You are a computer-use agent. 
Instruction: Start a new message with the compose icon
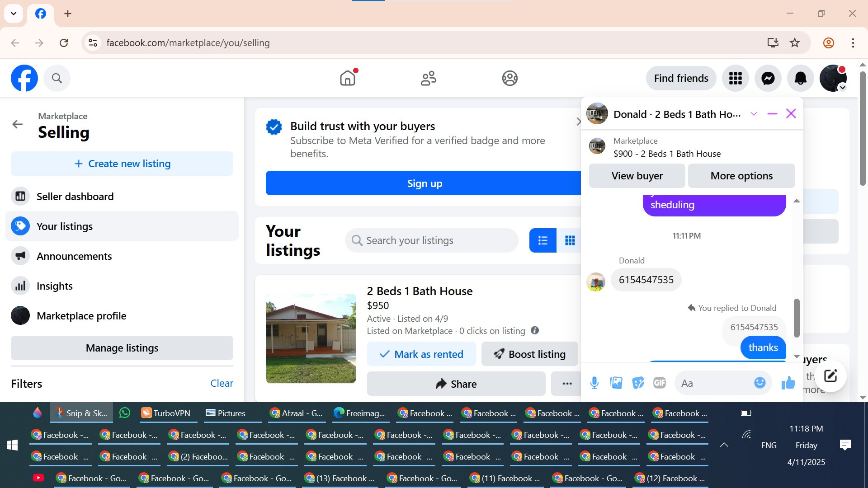pos(830,375)
